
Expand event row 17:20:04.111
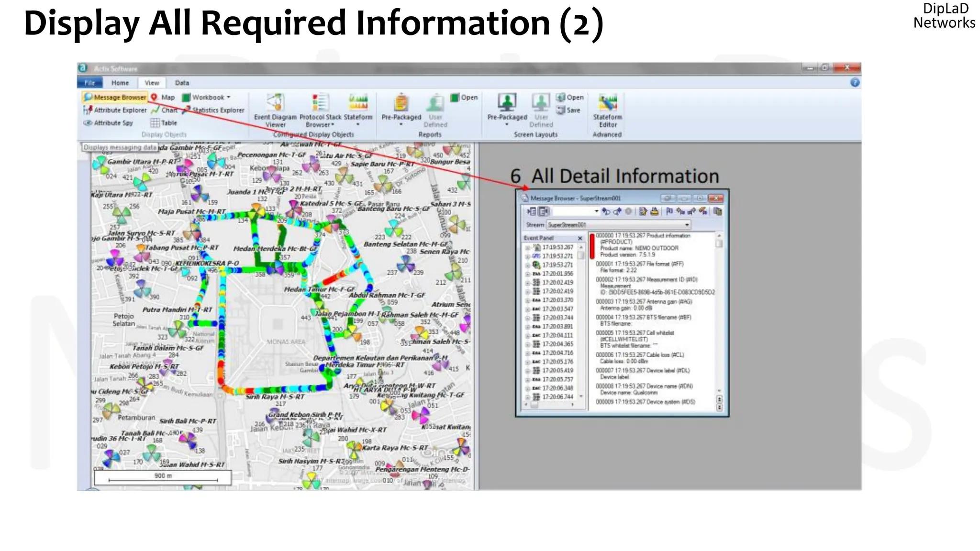528,336
